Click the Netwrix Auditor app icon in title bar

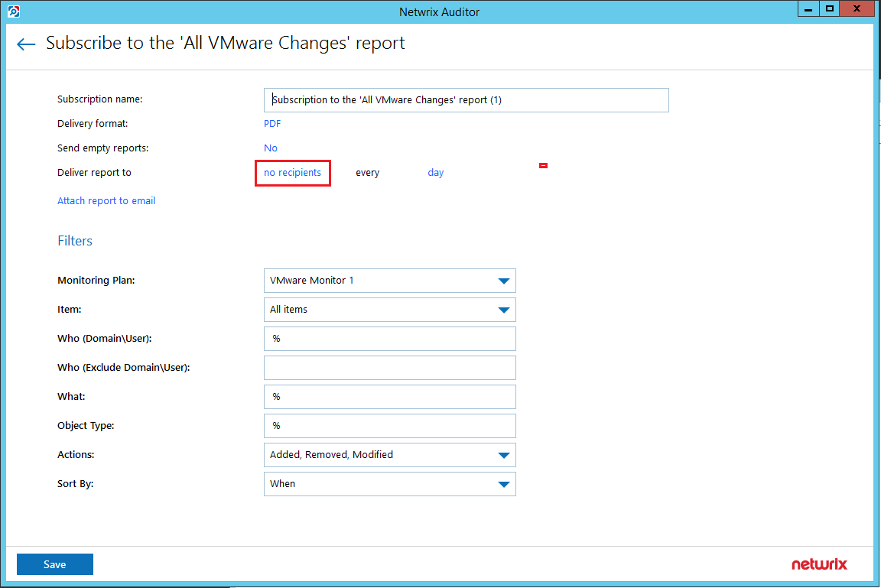14,11
